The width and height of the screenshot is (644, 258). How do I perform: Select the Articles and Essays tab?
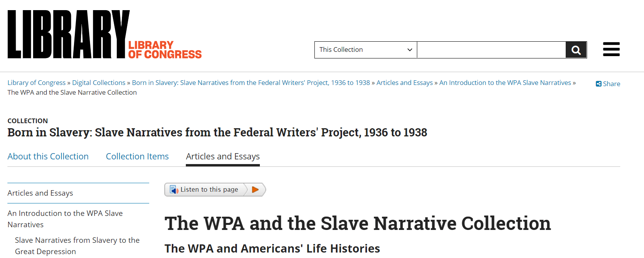222,156
